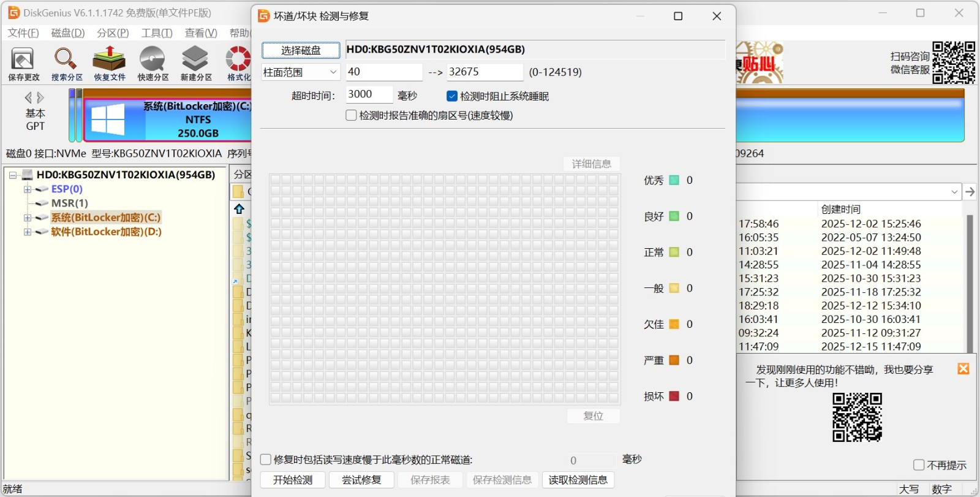Click the 新建分区 (New Partition) icon
This screenshot has width=980, height=497.
195,63
